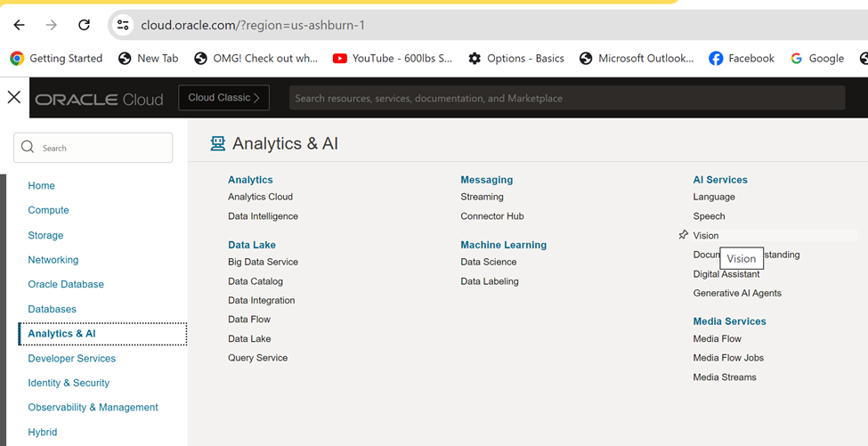Open the New Tab bookmark
This screenshot has height=446, width=868.
pos(149,58)
